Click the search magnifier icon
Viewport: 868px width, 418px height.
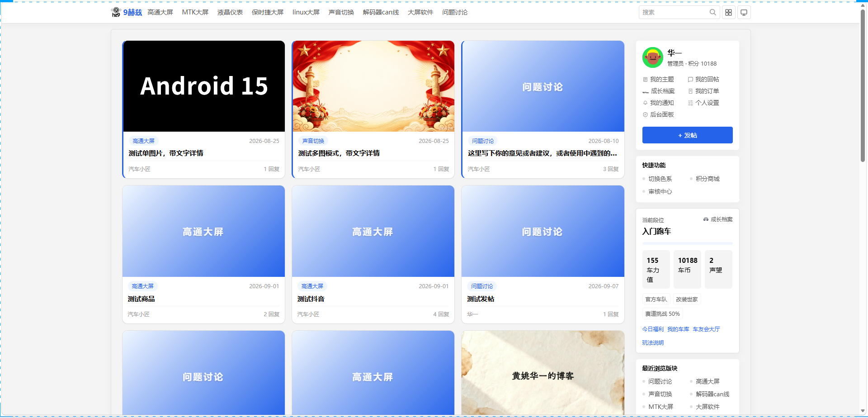(x=712, y=12)
